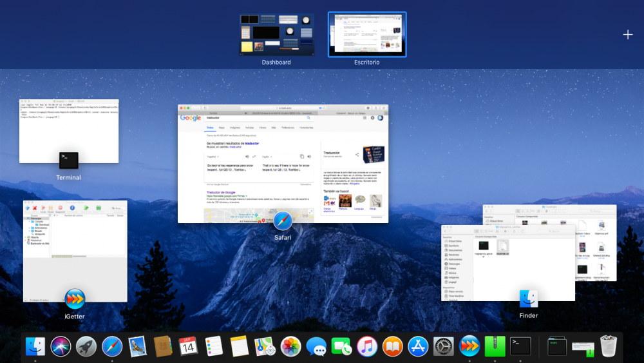Open Contacts book icon in Dock
This screenshot has width=644, height=363.
pyautogui.click(x=163, y=346)
